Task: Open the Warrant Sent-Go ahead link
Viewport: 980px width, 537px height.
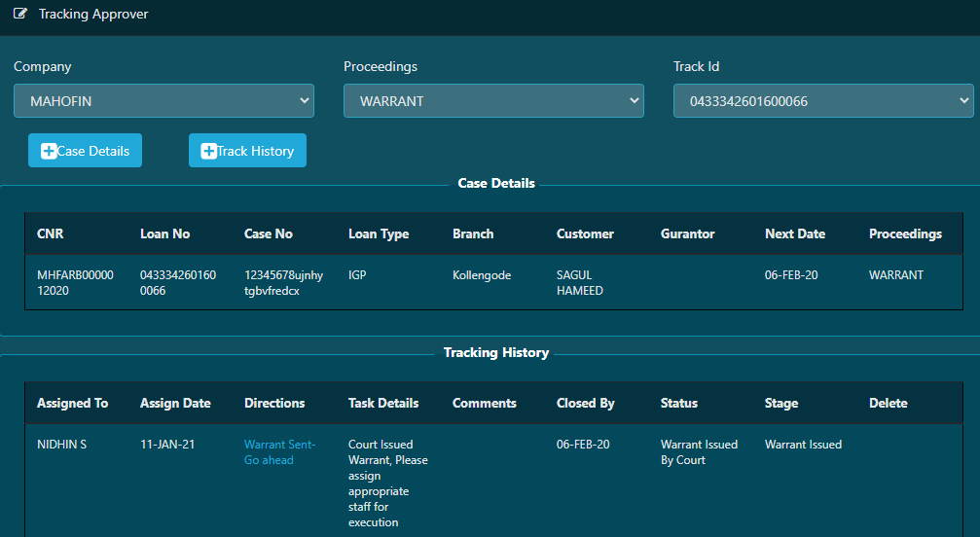Action: 279,452
